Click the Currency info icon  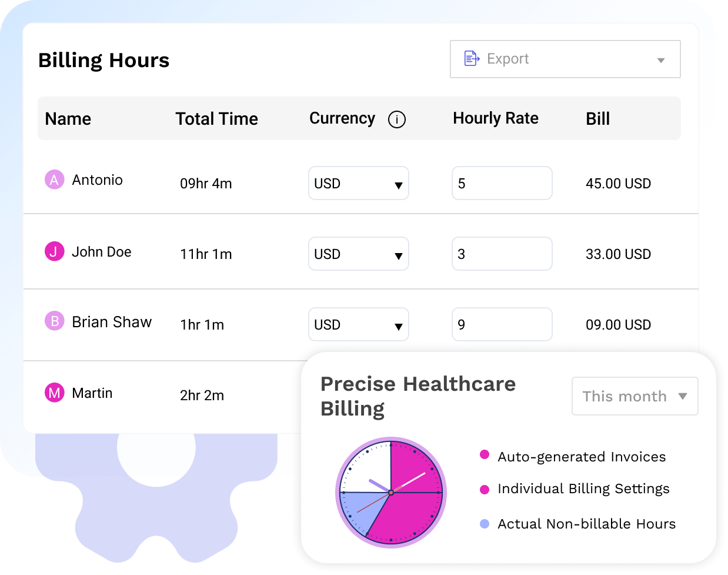[397, 119]
